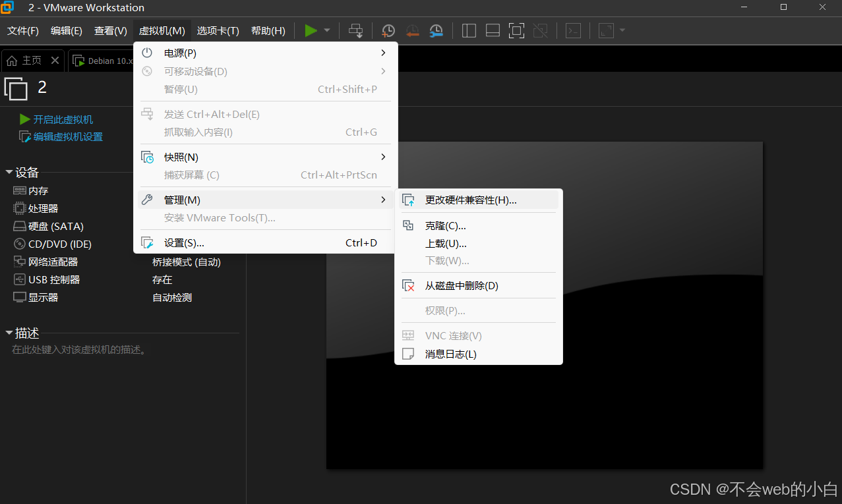
Task: Click the snapshot icon beside 快照
Action: click(148, 157)
